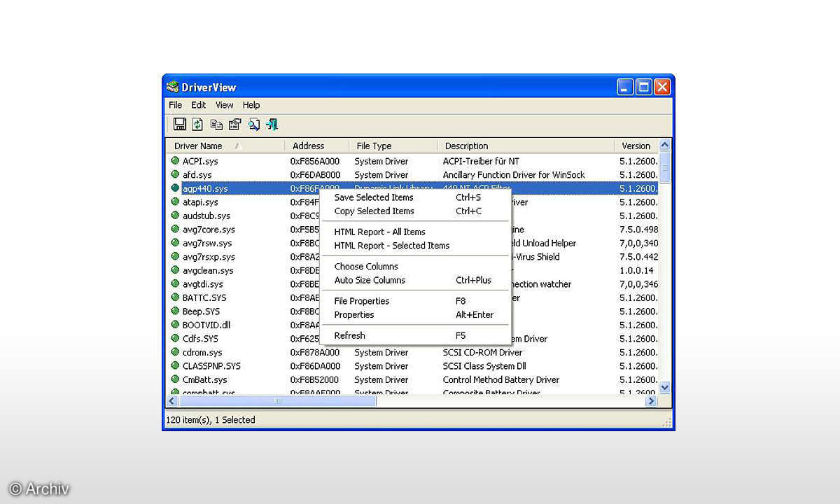Screen dimensions: 840x504
Task: Open the View menu
Action: coord(224,105)
